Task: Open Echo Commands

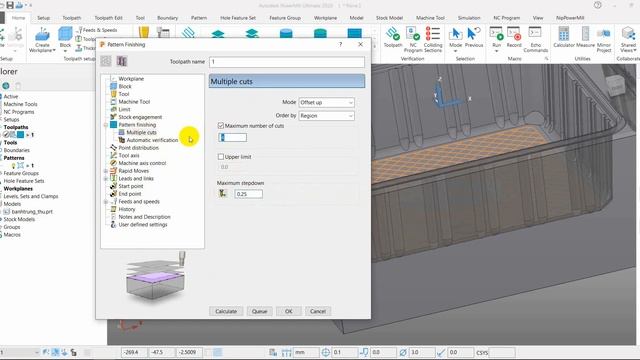Action: 536,39
